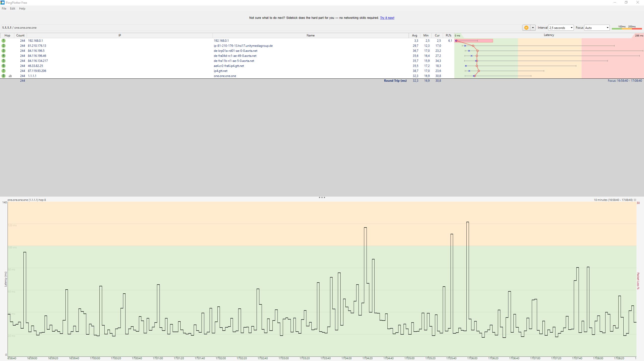Click the 'Try it now!' Sidekick link

387,18
